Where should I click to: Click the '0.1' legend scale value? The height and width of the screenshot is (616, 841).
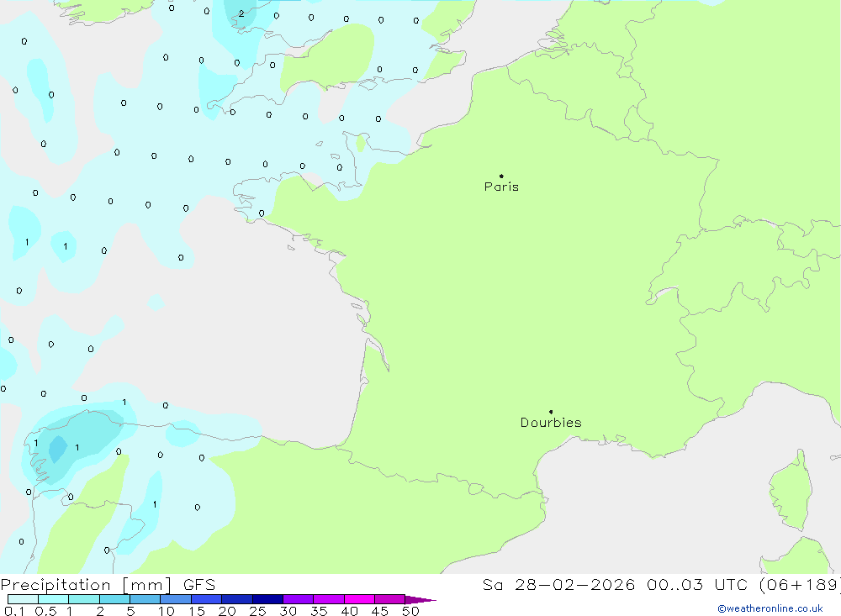coord(14,611)
